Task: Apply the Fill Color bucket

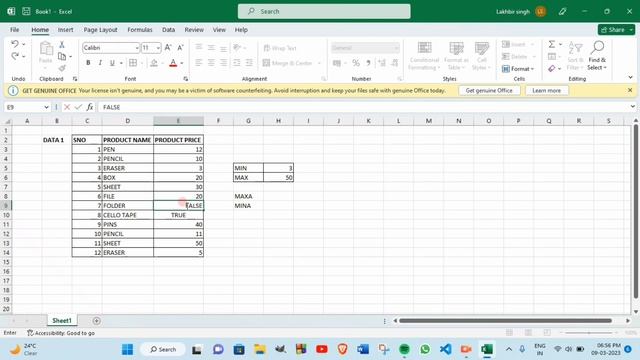Action: click(x=154, y=63)
